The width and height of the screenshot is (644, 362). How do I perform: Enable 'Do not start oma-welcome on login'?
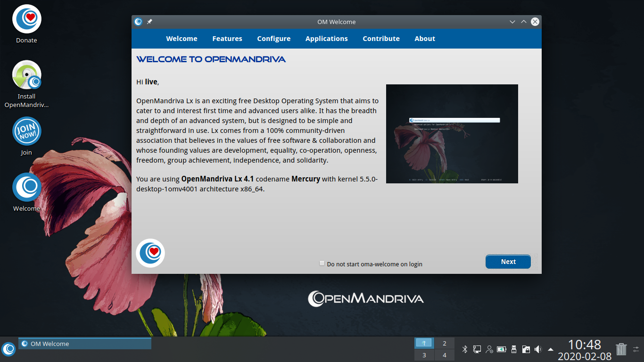point(322,263)
